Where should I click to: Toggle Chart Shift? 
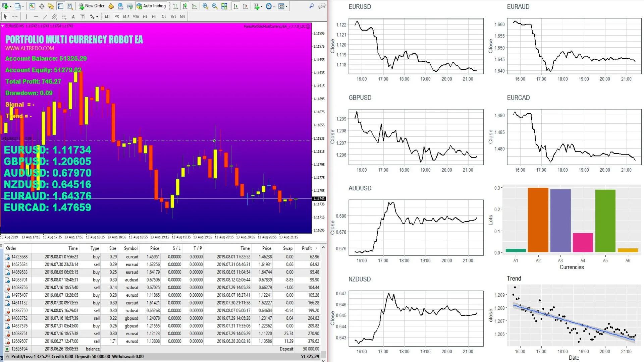(245, 6)
